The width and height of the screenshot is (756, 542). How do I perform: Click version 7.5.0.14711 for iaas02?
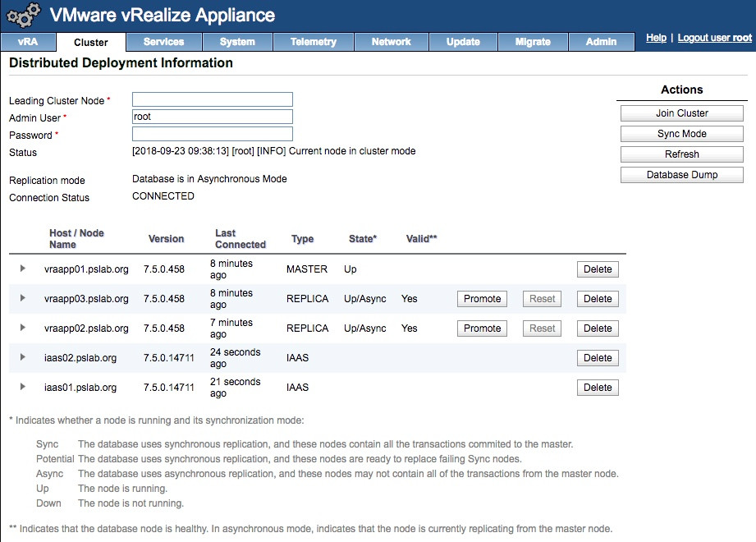point(169,358)
